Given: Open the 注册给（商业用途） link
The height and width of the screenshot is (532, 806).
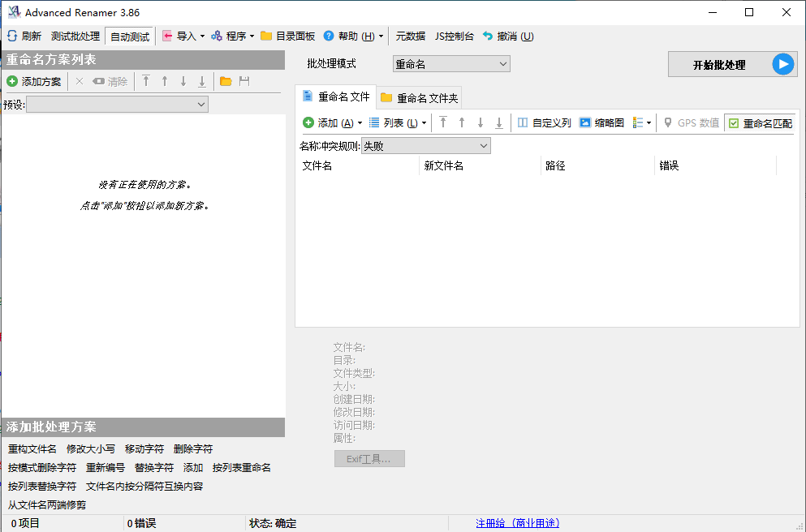Looking at the screenshot, I should [x=519, y=522].
